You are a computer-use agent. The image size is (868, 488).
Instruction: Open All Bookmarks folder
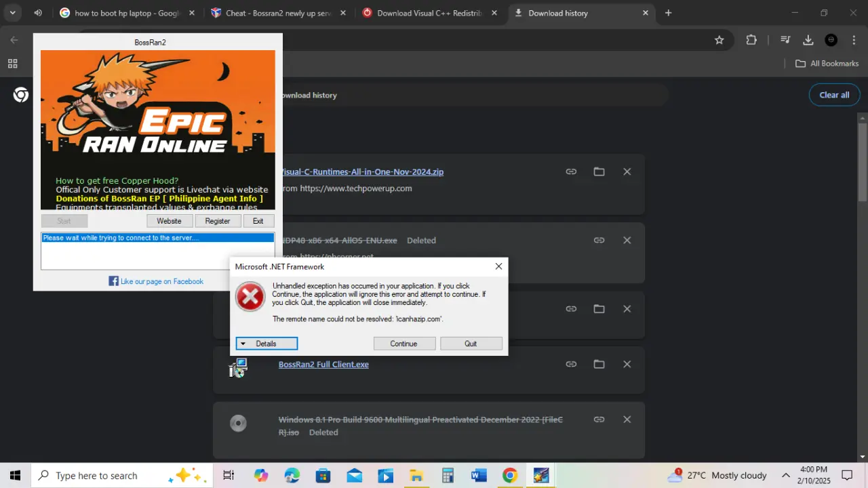click(x=827, y=64)
